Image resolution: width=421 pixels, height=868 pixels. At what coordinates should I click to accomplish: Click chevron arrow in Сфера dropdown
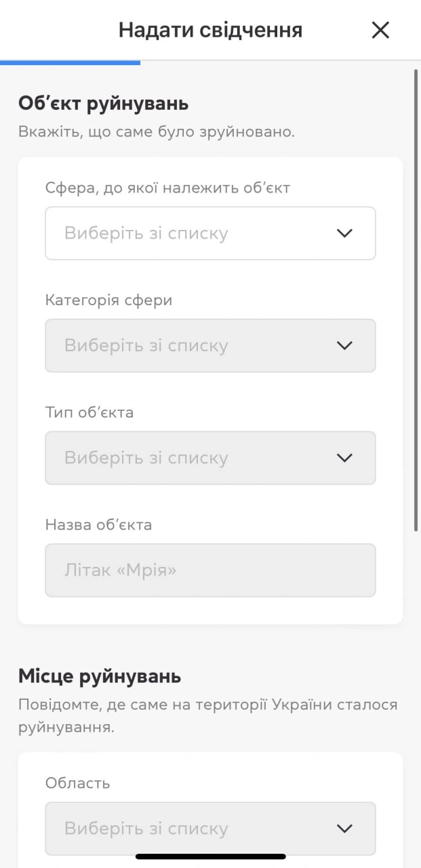click(x=344, y=233)
